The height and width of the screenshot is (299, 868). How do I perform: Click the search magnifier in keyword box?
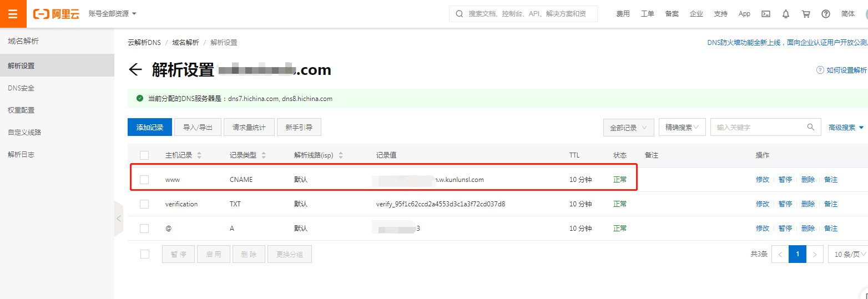pyautogui.click(x=811, y=127)
